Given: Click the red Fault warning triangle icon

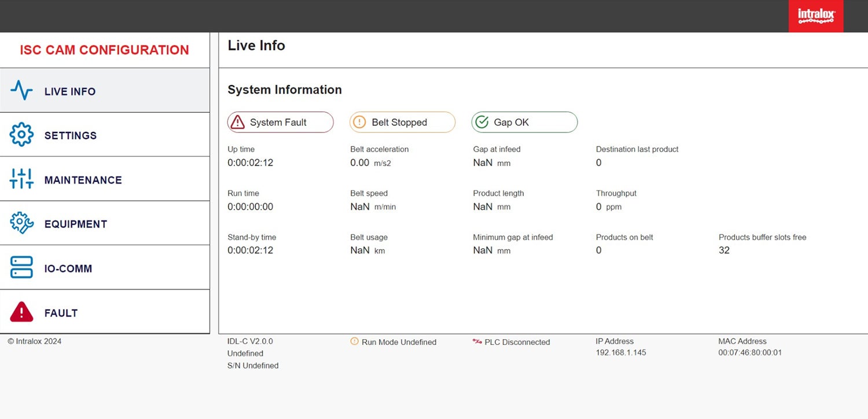Looking at the screenshot, I should coord(21,312).
